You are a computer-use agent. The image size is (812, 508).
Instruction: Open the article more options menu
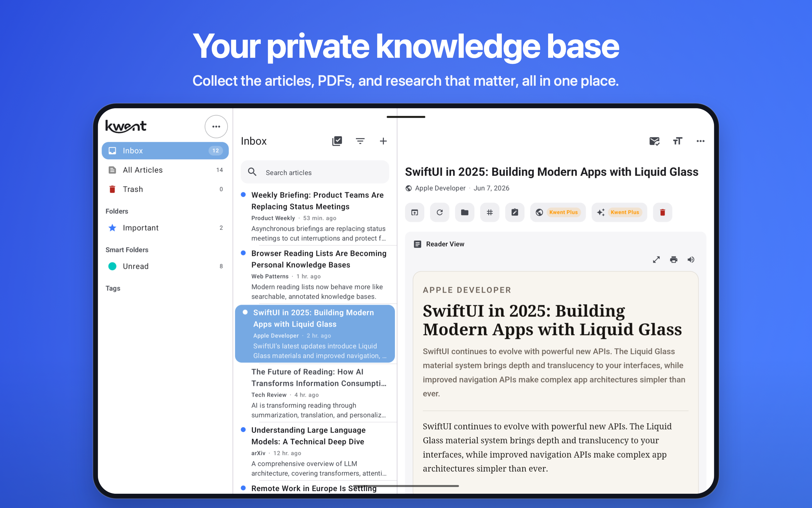(700, 141)
